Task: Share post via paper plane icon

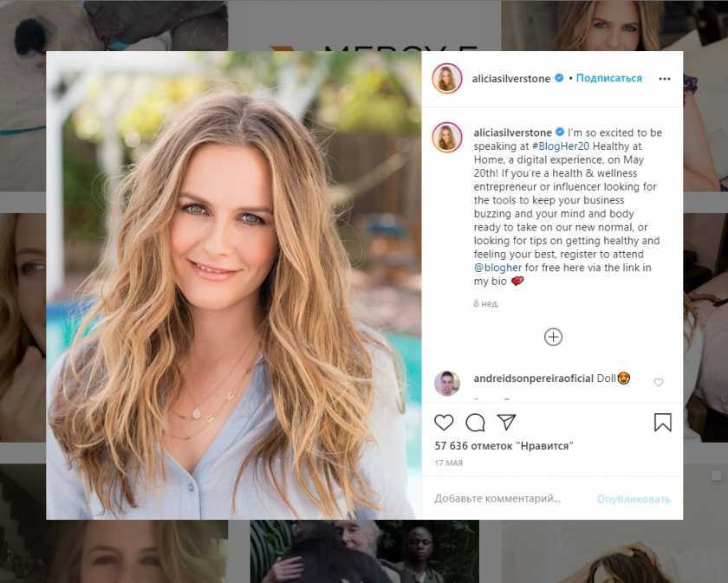Action: (506, 422)
